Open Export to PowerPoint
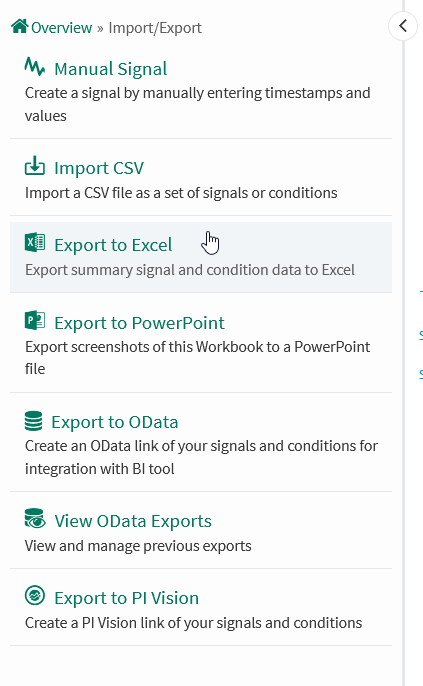 tap(139, 323)
